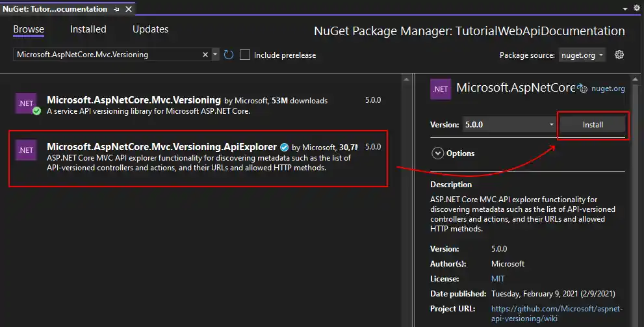Click the .NET icon in details pane header
Viewport: 644px width, 327px height.
(441, 89)
